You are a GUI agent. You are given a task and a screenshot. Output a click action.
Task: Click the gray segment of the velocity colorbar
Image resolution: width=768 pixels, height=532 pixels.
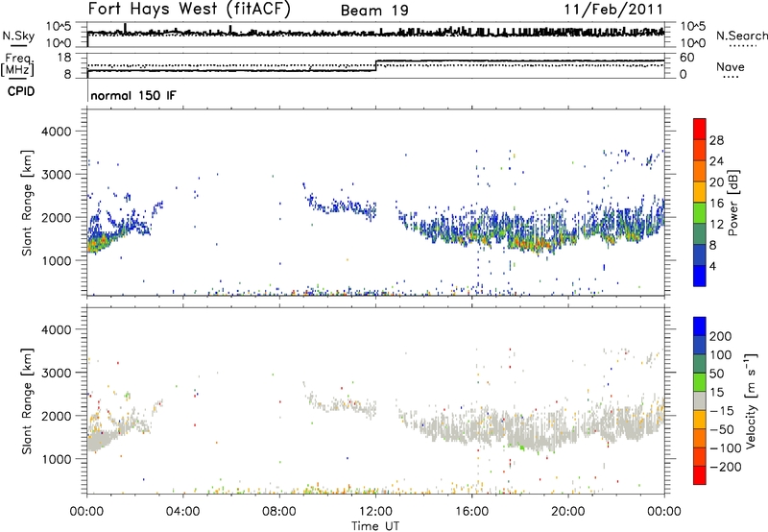pos(700,400)
